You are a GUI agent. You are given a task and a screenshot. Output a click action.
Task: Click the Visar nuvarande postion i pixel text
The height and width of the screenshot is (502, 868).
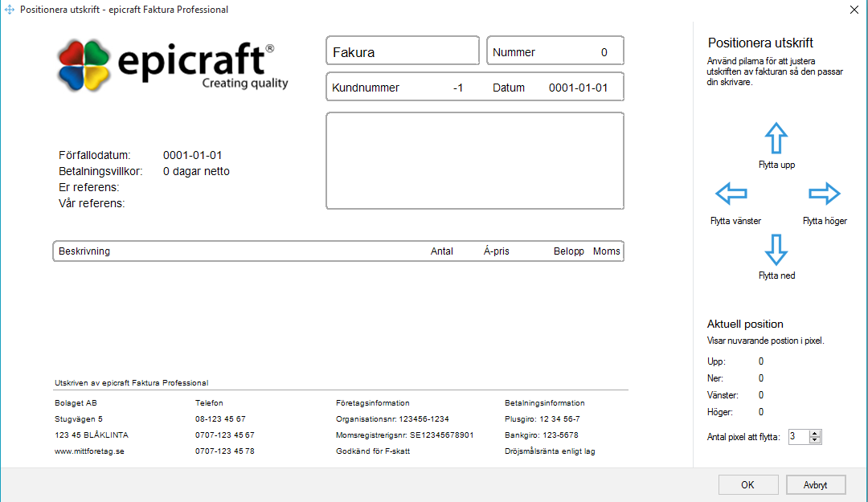coord(766,341)
